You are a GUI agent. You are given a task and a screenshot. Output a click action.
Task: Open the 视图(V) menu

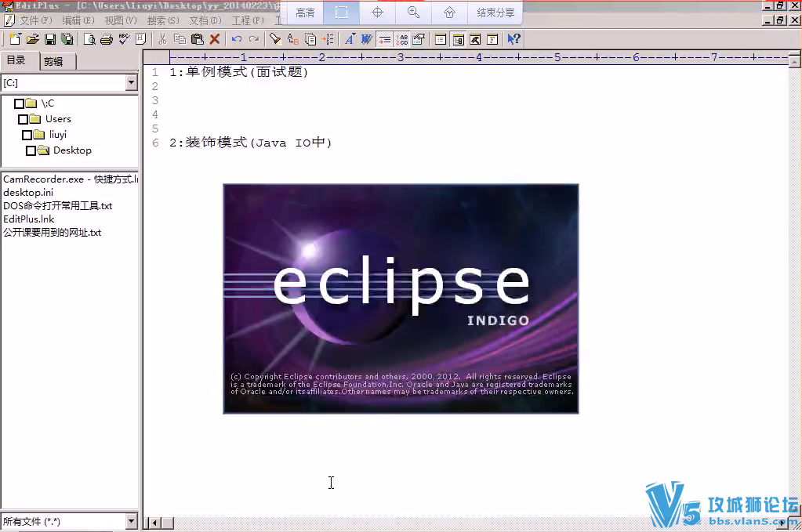click(x=121, y=20)
